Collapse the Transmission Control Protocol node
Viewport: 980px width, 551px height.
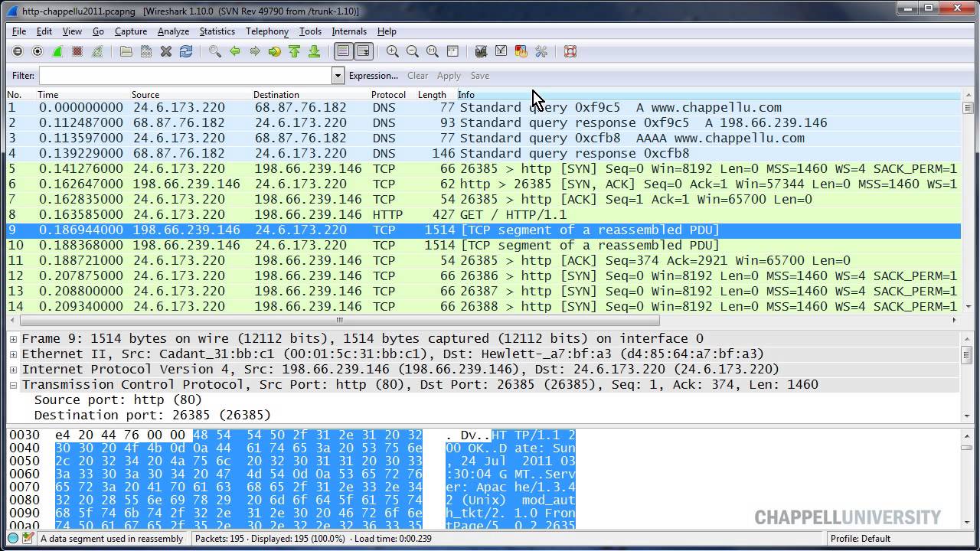pos(13,385)
